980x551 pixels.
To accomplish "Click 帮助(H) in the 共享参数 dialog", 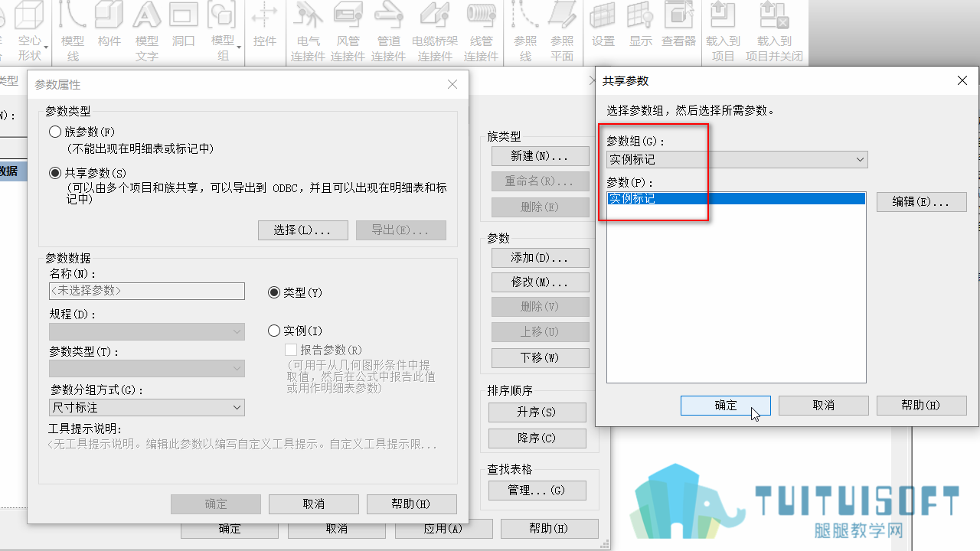I will [x=922, y=406].
